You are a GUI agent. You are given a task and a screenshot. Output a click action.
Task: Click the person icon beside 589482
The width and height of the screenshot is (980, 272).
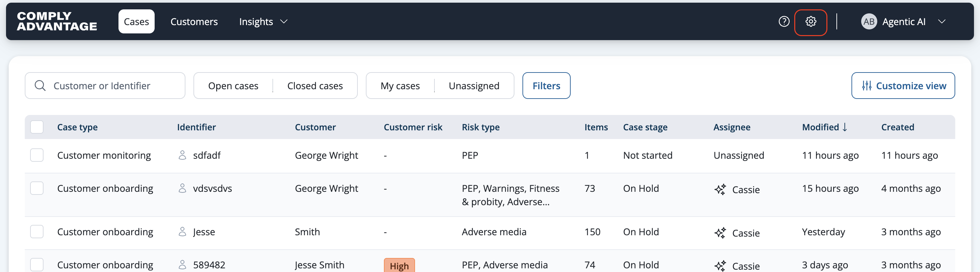tap(183, 265)
